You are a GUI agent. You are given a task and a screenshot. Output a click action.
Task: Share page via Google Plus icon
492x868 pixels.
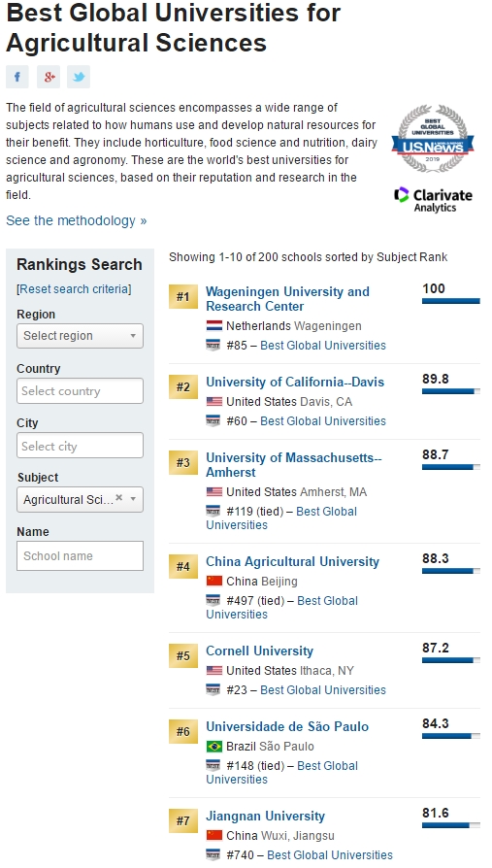point(49,77)
